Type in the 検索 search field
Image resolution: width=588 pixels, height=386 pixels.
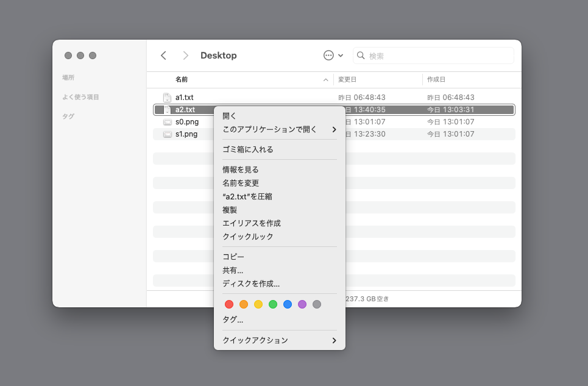pyautogui.click(x=439, y=55)
